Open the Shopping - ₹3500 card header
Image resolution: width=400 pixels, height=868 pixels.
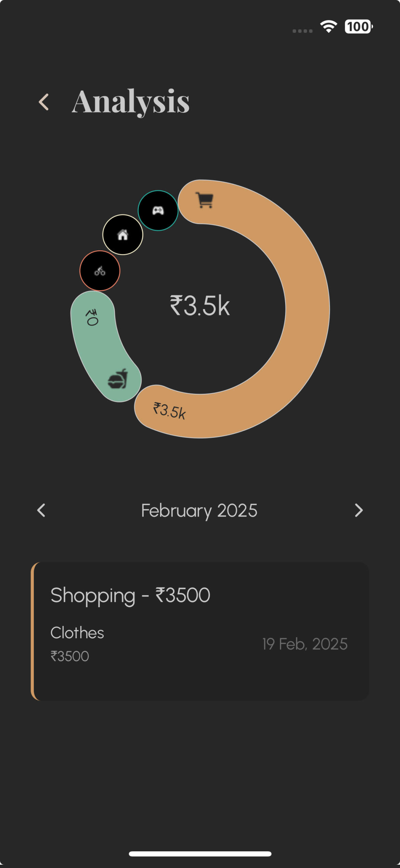(x=130, y=595)
